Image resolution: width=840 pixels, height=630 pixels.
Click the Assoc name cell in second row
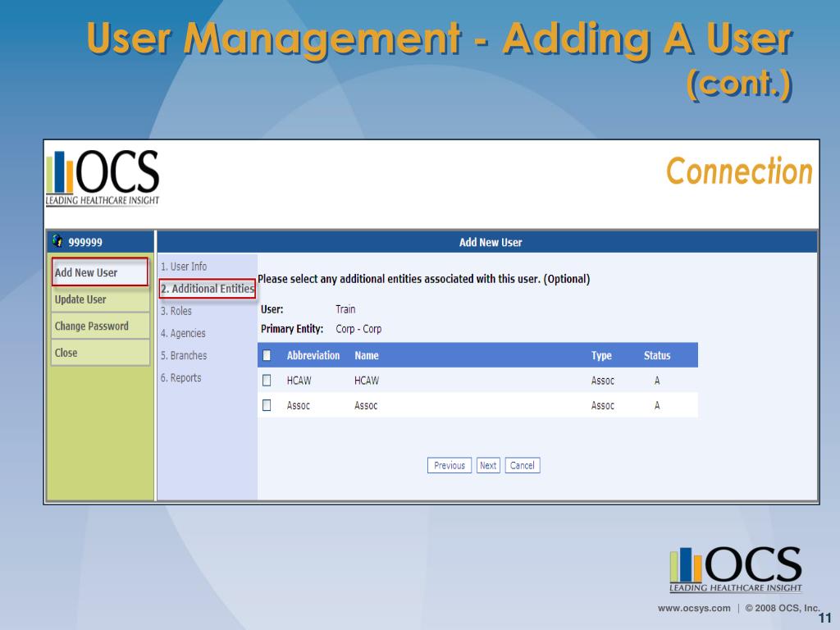[x=366, y=405]
